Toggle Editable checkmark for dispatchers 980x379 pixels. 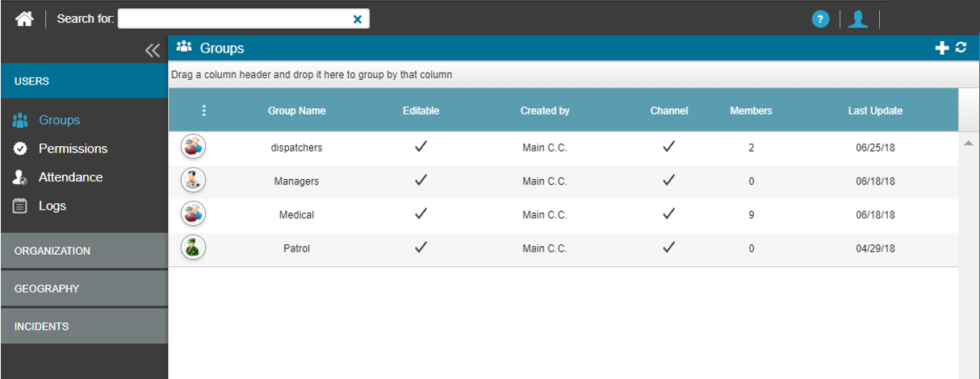tap(421, 147)
